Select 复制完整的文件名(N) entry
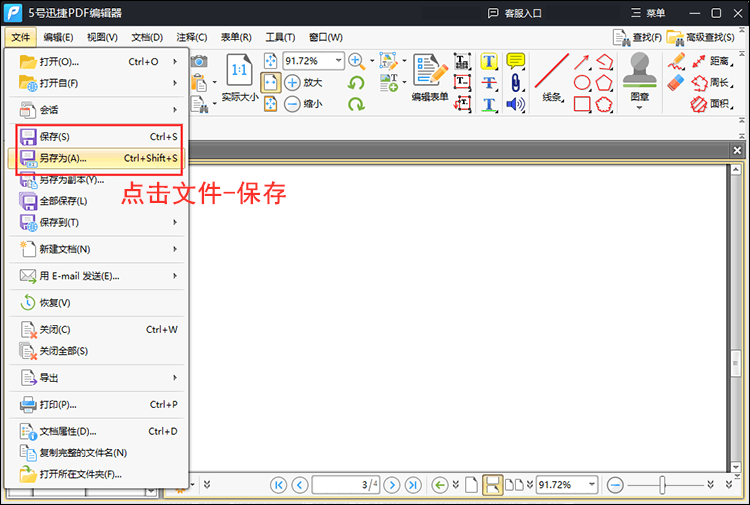Image resolution: width=750 pixels, height=505 pixels. point(97,453)
